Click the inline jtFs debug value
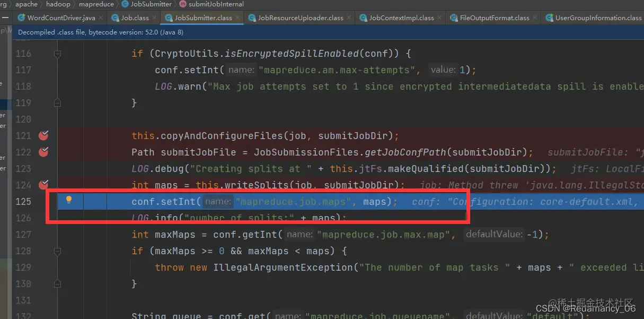644x319 pixels. 607,169
